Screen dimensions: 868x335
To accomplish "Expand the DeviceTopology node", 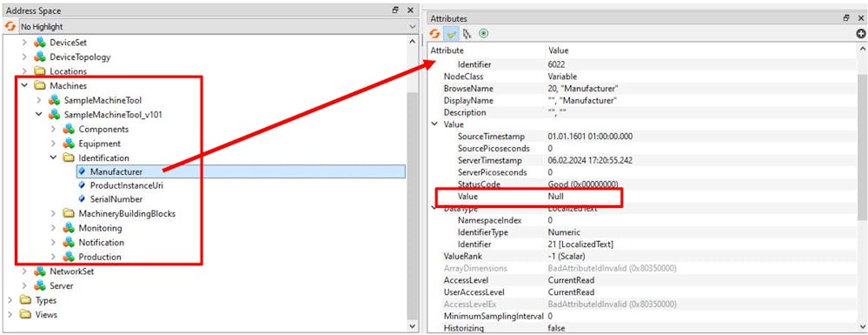I will pos(24,57).
